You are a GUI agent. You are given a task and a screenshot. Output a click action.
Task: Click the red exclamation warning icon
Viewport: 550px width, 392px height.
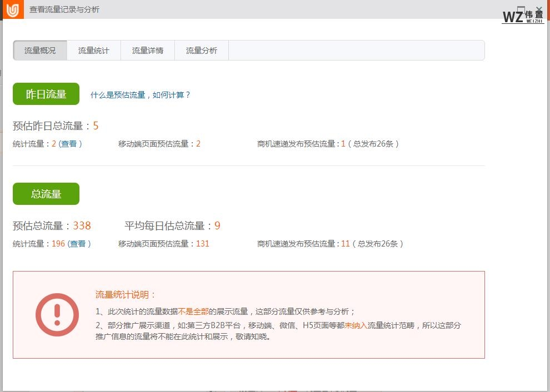57,314
